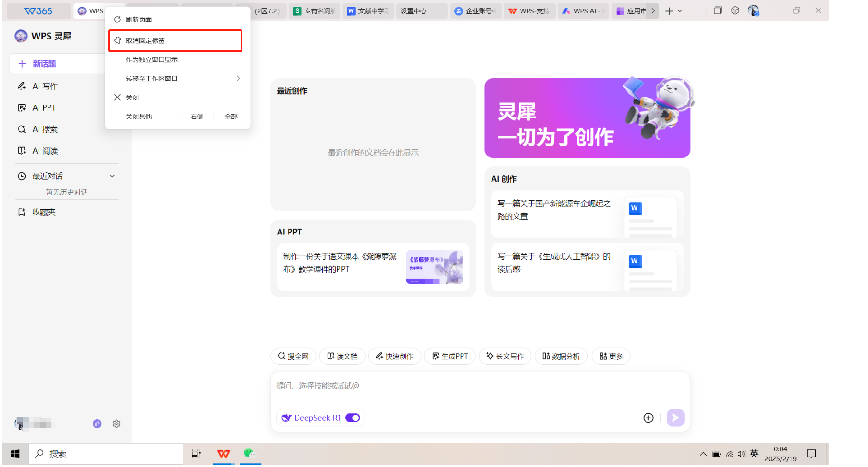This screenshot has width=868, height=467.
Task: Click the WPS icon on the taskbar
Action: (x=223, y=454)
